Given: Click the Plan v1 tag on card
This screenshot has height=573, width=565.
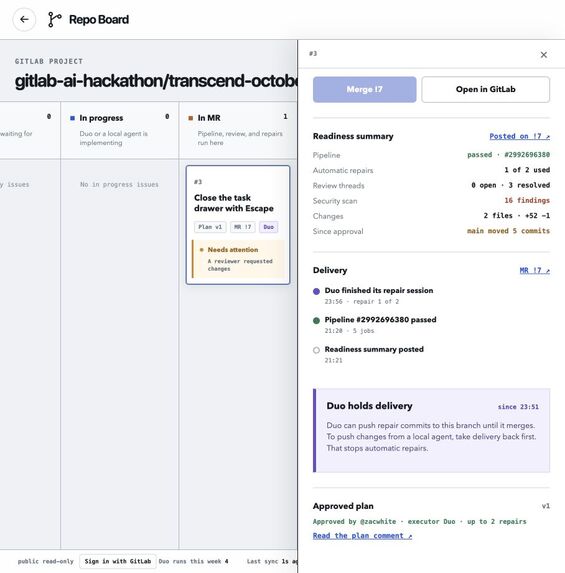Looking at the screenshot, I should coord(210,227).
